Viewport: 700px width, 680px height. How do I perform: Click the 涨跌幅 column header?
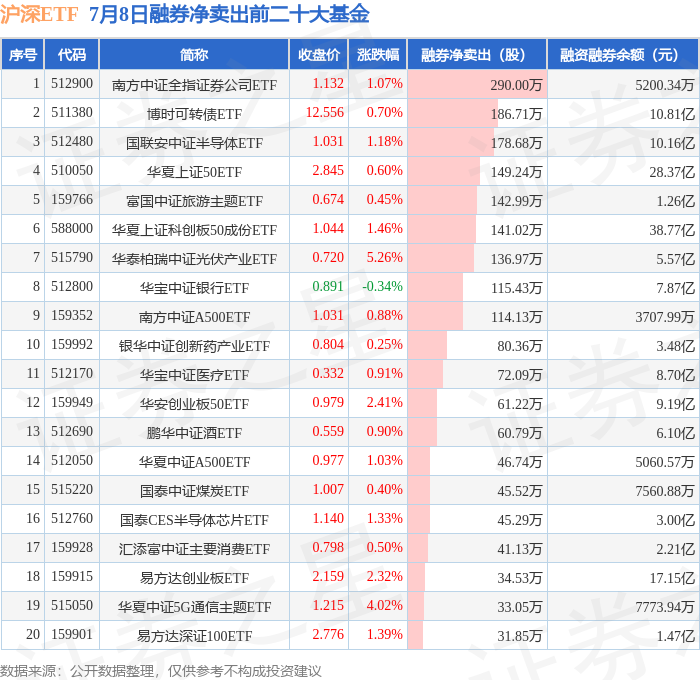tap(378, 55)
